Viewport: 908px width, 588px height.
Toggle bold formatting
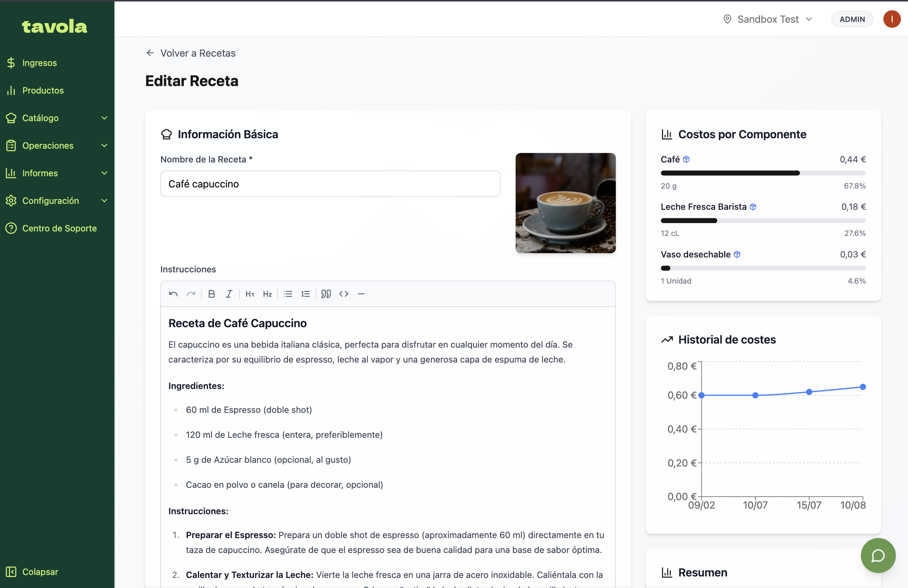click(211, 294)
